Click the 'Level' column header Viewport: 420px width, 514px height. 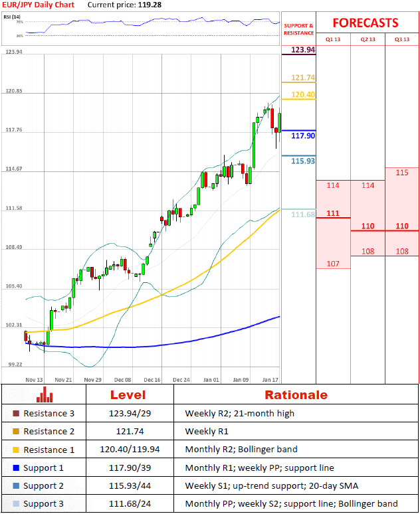click(128, 395)
